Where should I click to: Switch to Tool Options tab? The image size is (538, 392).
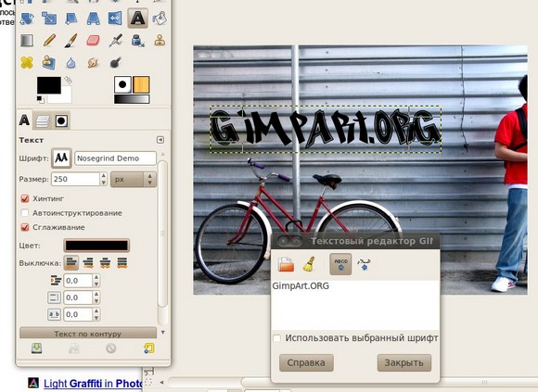25,120
